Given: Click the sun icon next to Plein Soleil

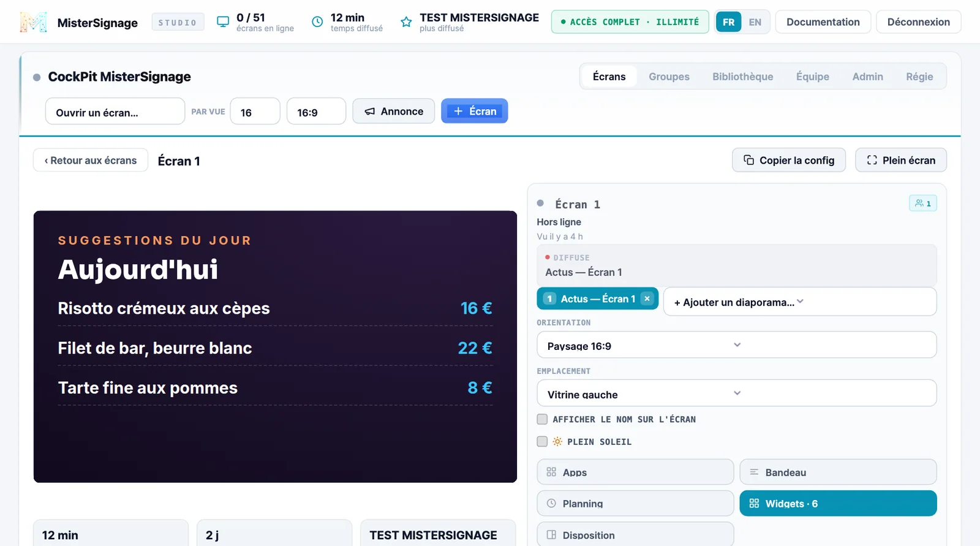Looking at the screenshot, I should (557, 441).
